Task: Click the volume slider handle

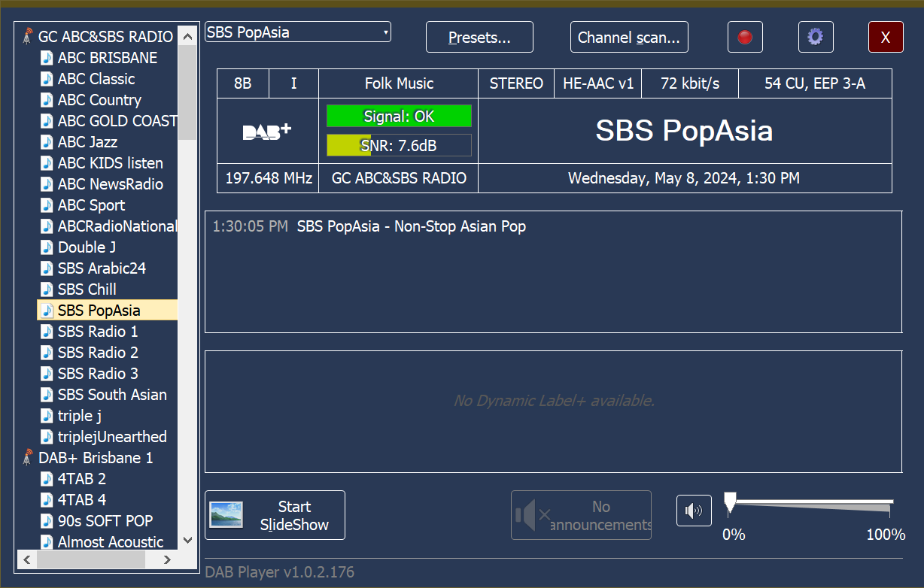Action: pyautogui.click(x=729, y=503)
